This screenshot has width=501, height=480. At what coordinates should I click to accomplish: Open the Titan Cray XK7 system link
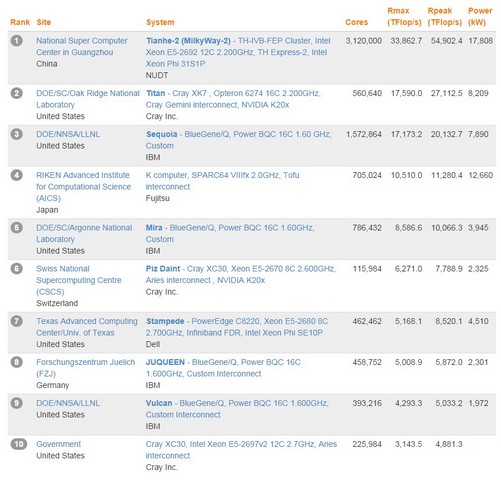click(233, 99)
